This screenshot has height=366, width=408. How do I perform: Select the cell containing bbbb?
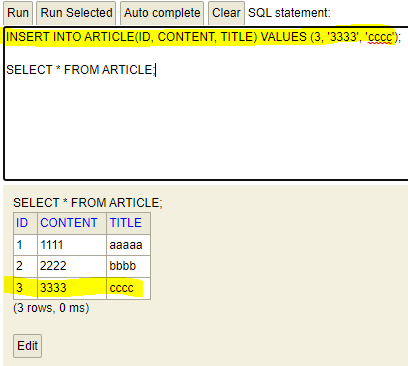click(128, 266)
